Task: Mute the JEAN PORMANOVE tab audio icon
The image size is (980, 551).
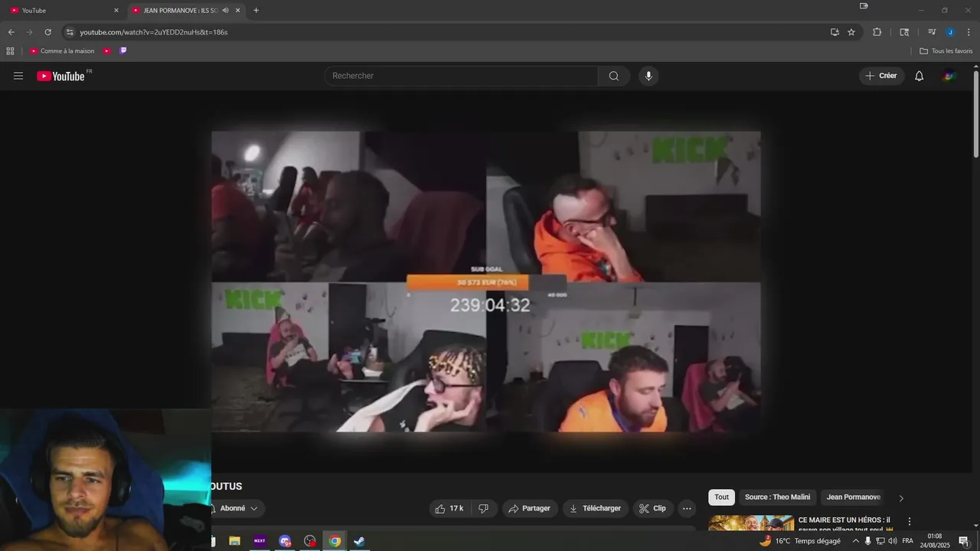Action: (225, 10)
